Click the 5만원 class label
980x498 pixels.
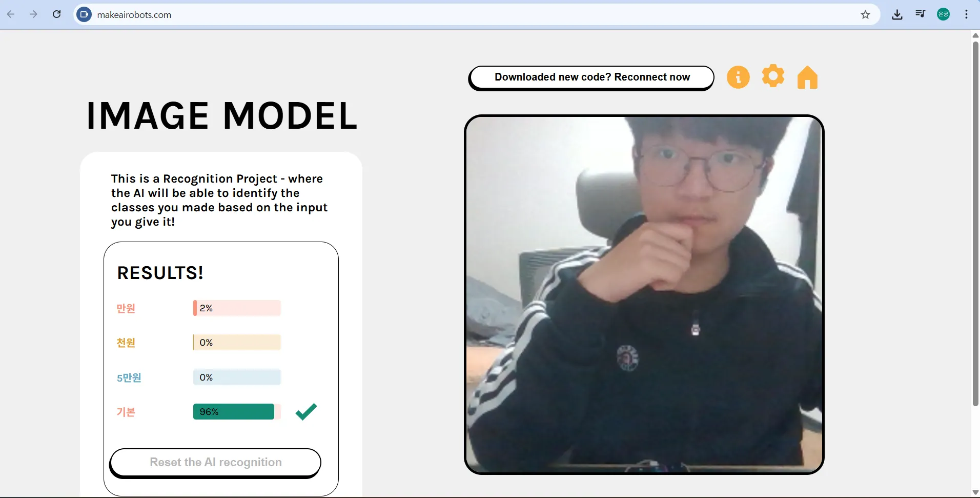click(129, 377)
